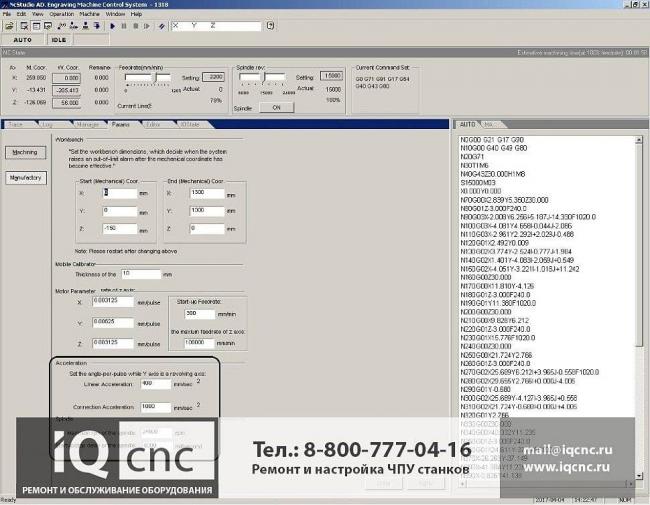
Task: Switch to the Trace tab
Action: coord(16,124)
